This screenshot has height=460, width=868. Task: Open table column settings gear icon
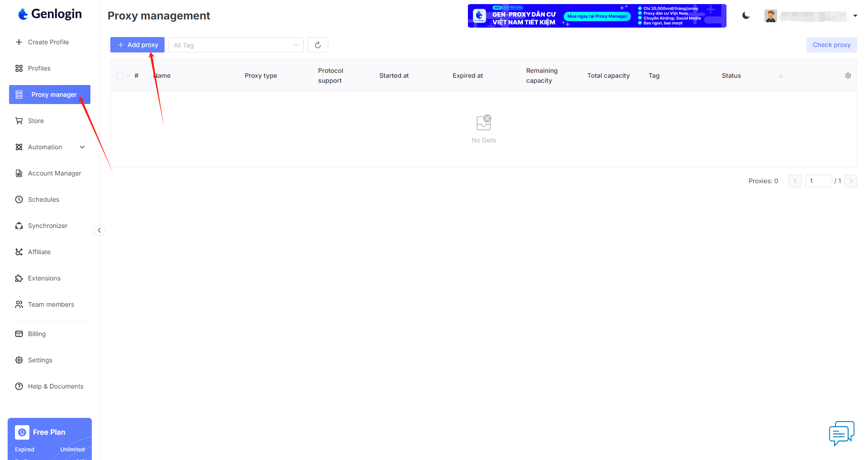tap(848, 76)
